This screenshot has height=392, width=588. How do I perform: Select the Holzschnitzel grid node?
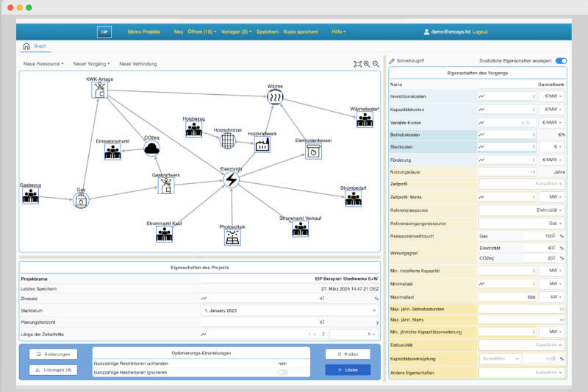(x=228, y=140)
